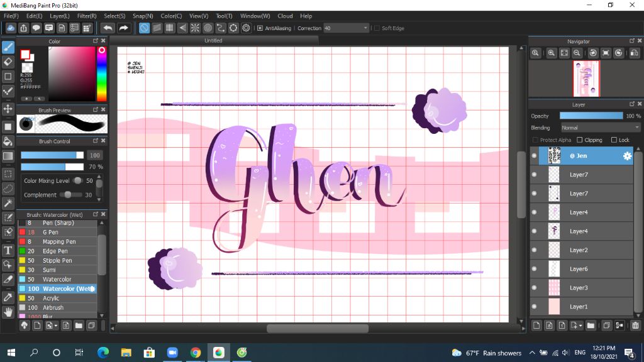The image size is (644, 362).
Task: Activate the Lasso selection tool
Action: pos(8,189)
